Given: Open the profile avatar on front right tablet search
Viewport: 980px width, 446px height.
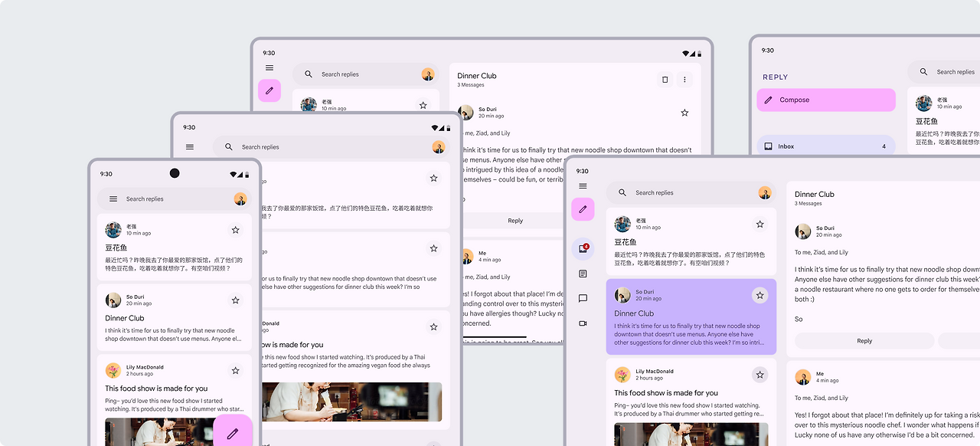Looking at the screenshot, I should point(765,193).
